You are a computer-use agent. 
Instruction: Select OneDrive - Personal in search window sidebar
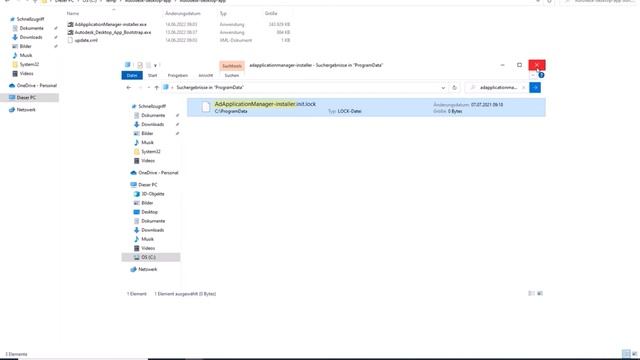[158, 173]
